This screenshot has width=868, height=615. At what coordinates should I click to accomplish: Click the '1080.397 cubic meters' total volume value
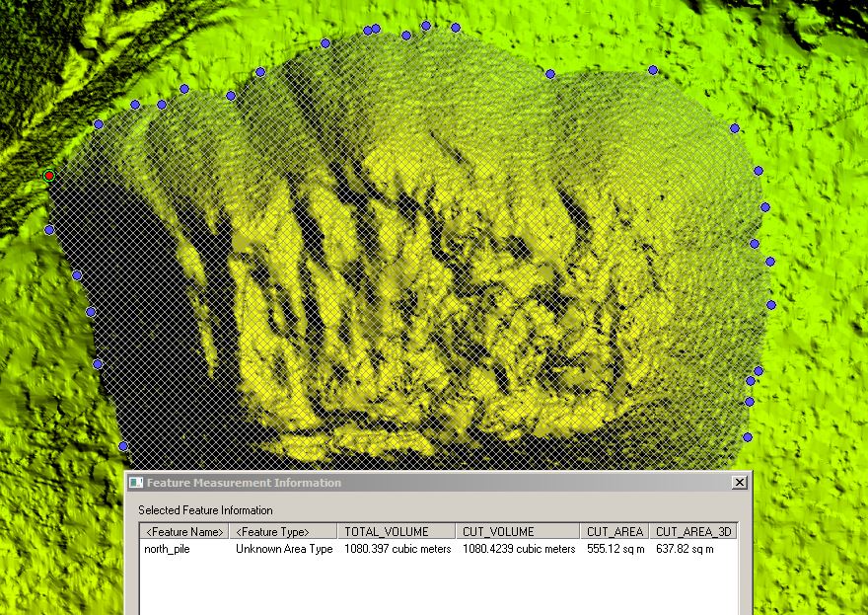pyautogui.click(x=398, y=549)
